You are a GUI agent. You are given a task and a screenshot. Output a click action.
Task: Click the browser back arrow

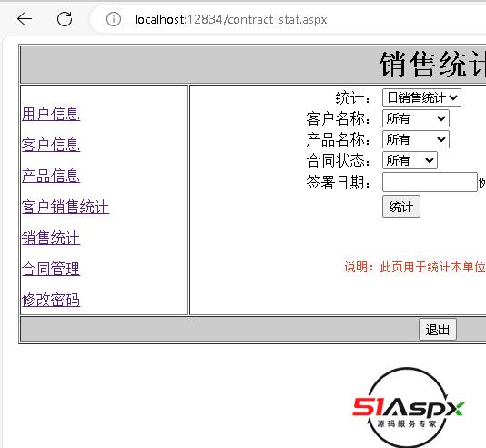(25, 19)
